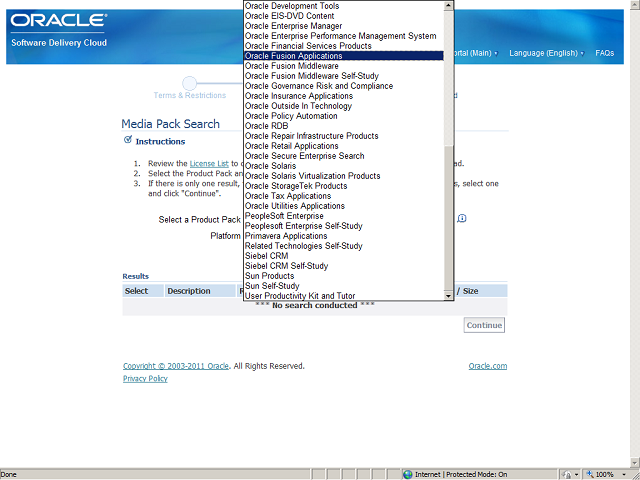Select User Productivity Kit and Tutor
This screenshot has width=640, height=480.
point(344,296)
